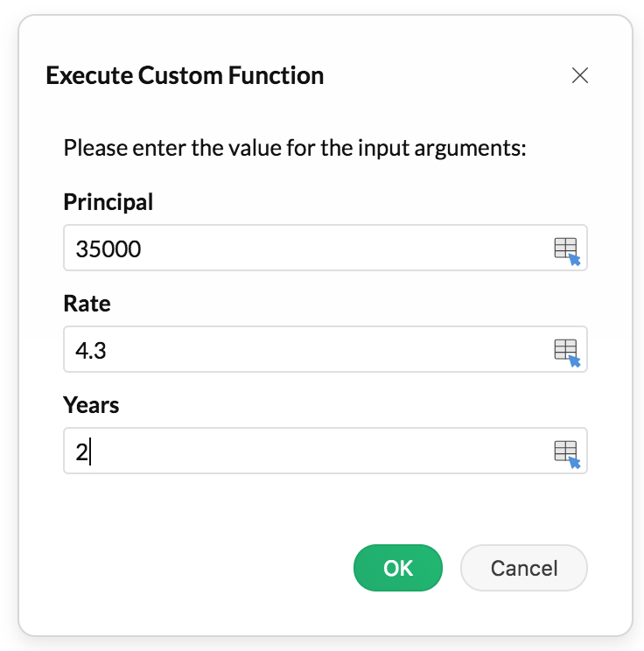Screen dimensions: 644x651
Task: Focus the Rate input field
Action: click(306, 351)
